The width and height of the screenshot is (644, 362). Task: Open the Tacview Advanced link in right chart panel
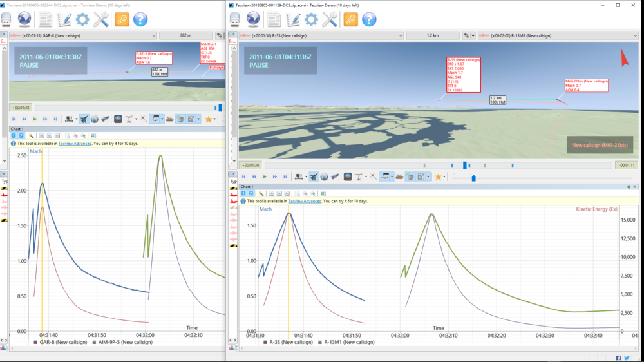305,201
